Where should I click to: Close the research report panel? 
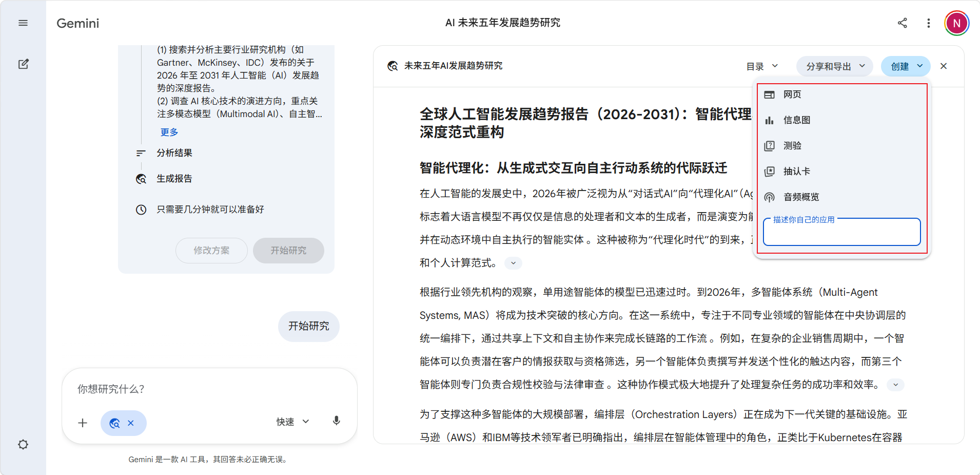[x=944, y=66]
